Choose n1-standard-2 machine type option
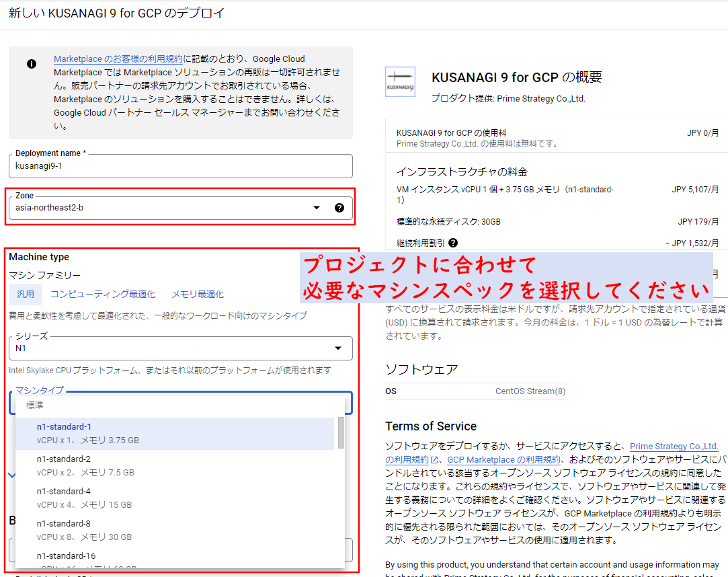728x577 pixels. [x=175, y=465]
